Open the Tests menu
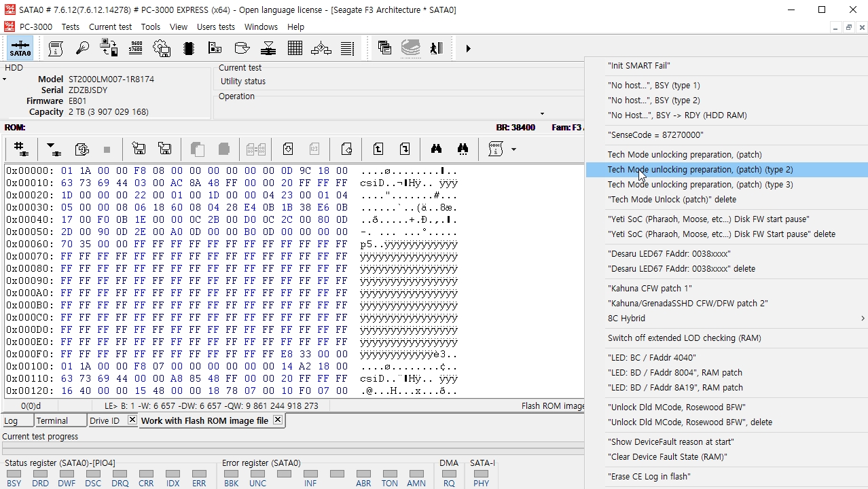This screenshot has width=868, height=489. coord(70,27)
